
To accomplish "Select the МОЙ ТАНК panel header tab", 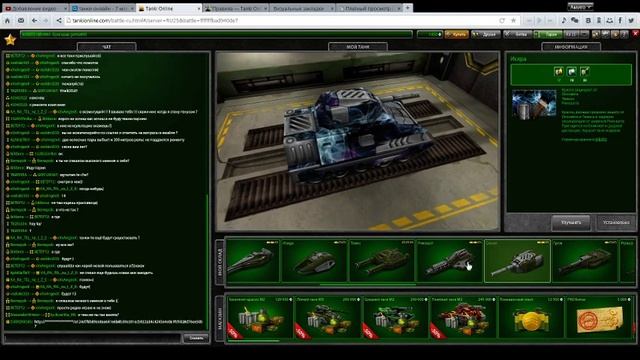I will pos(358,47).
